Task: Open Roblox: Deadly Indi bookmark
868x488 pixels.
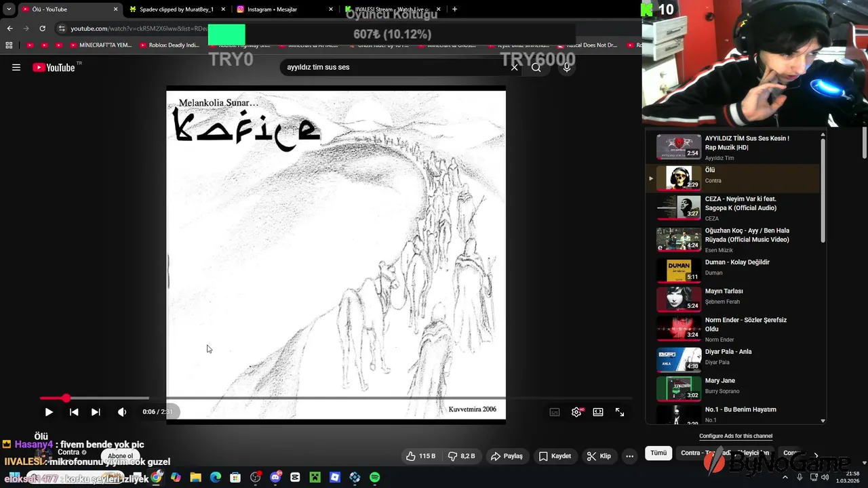Action: [169, 45]
